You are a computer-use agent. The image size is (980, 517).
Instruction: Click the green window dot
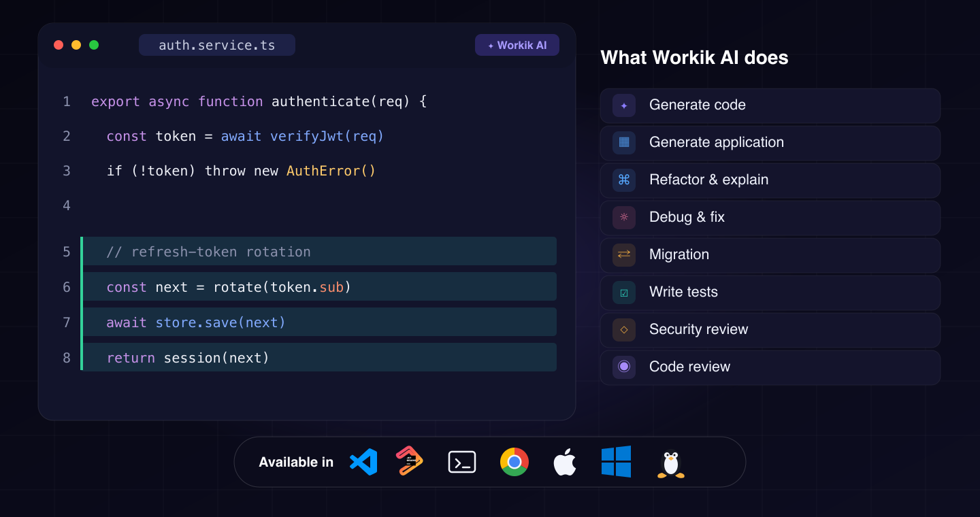[x=94, y=45]
